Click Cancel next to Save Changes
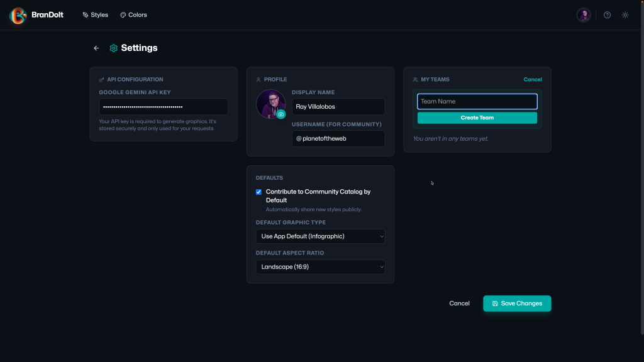The image size is (644, 362). (x=459, y=304)
